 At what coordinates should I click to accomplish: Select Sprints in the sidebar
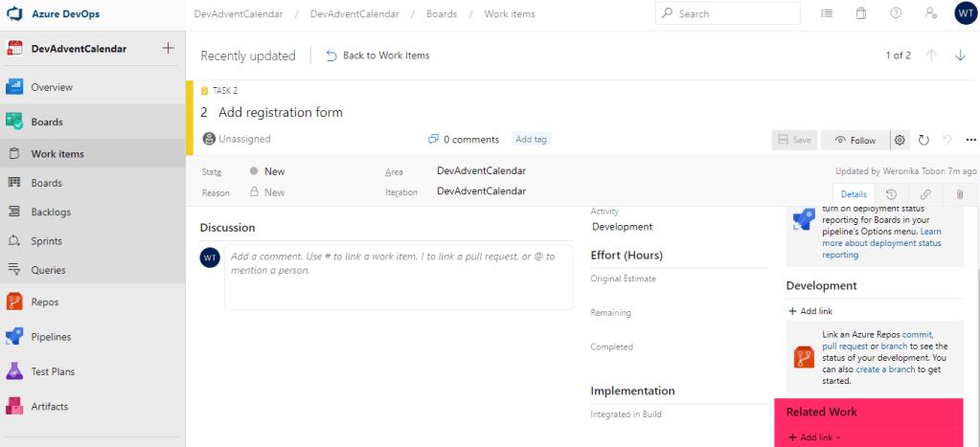(46, 241)
